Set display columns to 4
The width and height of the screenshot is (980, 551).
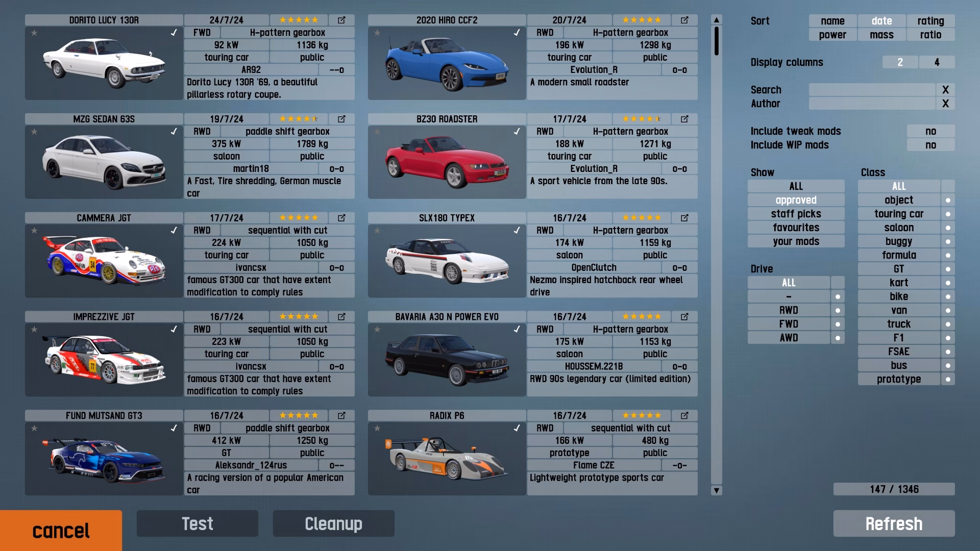937,62
